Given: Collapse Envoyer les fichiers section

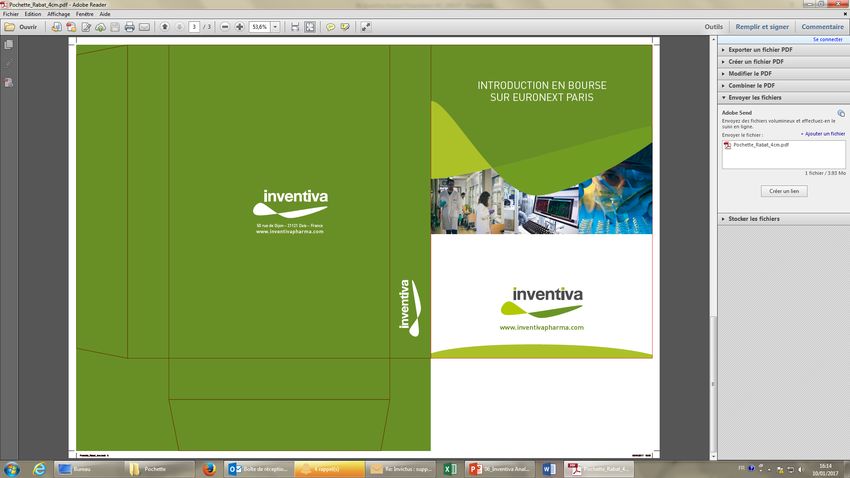Looking at the screenshot, I should [783, 98].
